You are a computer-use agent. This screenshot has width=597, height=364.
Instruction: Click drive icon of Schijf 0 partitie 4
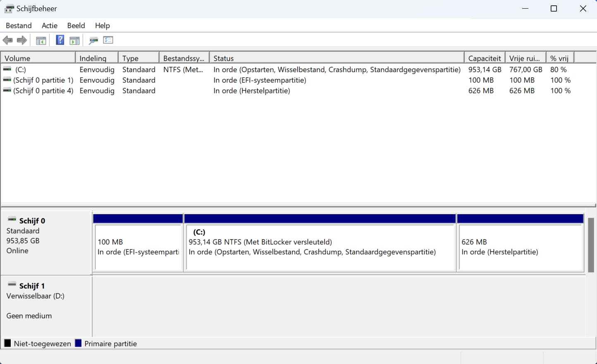tap(7, 90)
